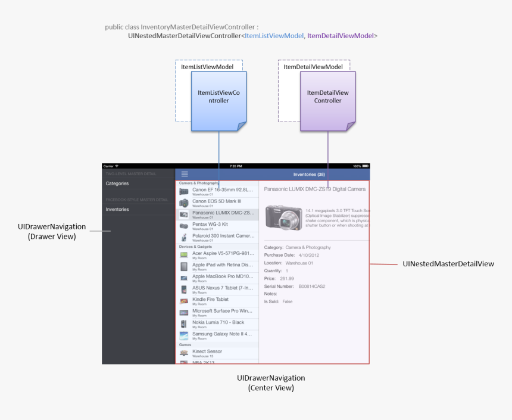This screenshot has height=420, width=512.
Task: Open Canon EF 16-35mm f/2.8L item
Action: [217, 192]
